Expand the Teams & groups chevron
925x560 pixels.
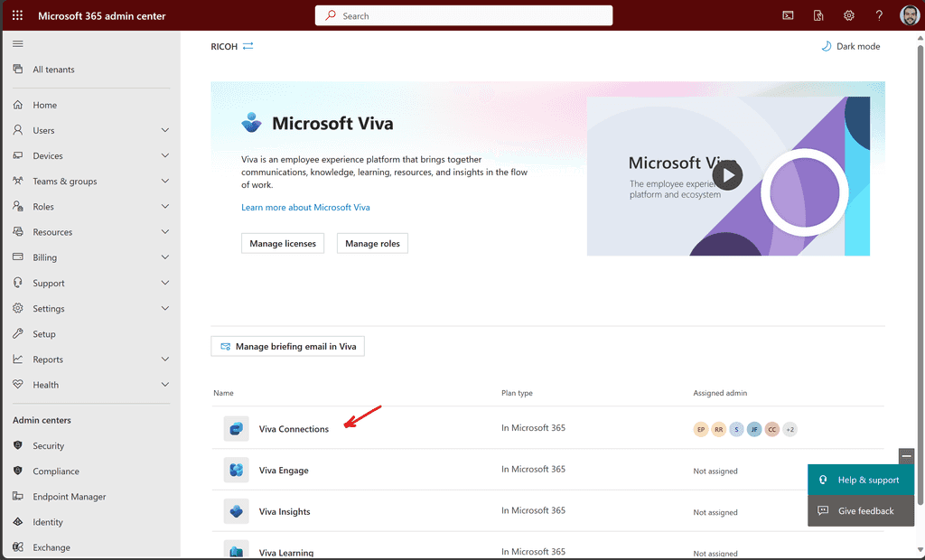pos(165,181)
